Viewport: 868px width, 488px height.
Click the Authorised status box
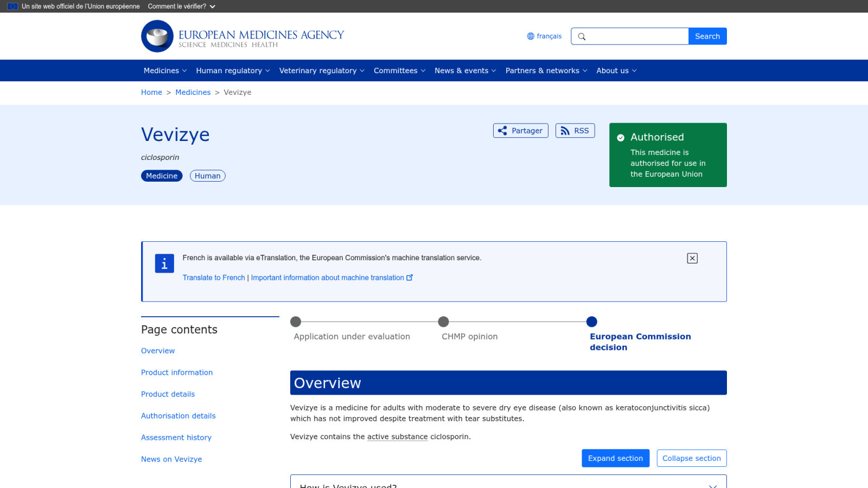pos(668,155)
